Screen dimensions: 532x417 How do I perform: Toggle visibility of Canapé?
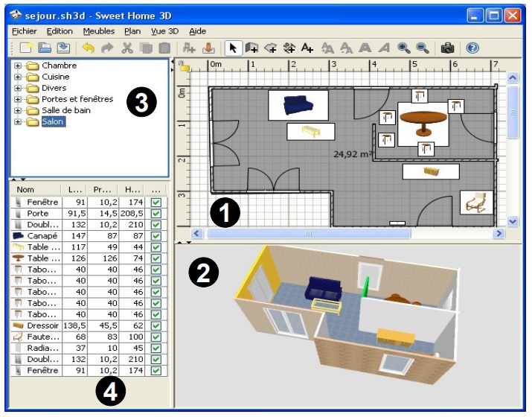(156, 236)
